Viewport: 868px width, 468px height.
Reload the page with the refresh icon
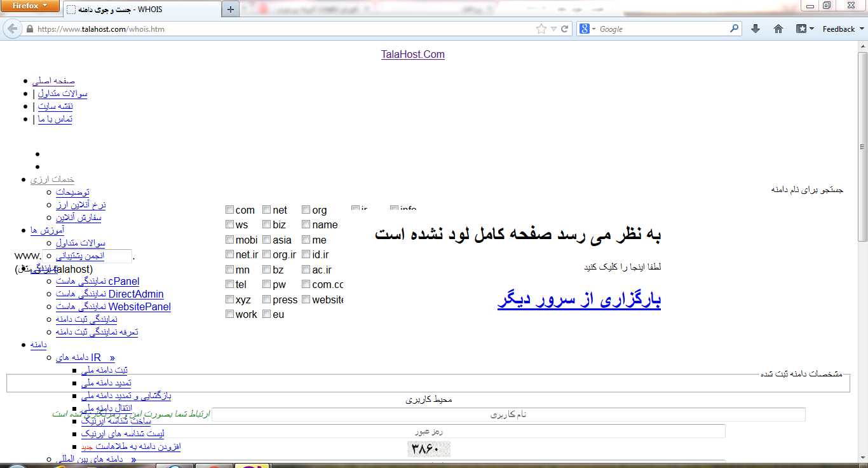[565, 29]
